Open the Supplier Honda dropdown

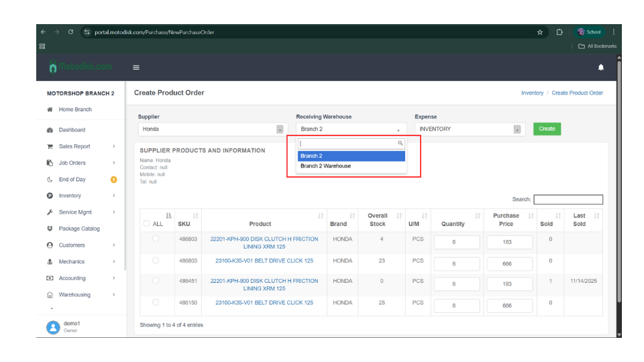coord(211,129)
